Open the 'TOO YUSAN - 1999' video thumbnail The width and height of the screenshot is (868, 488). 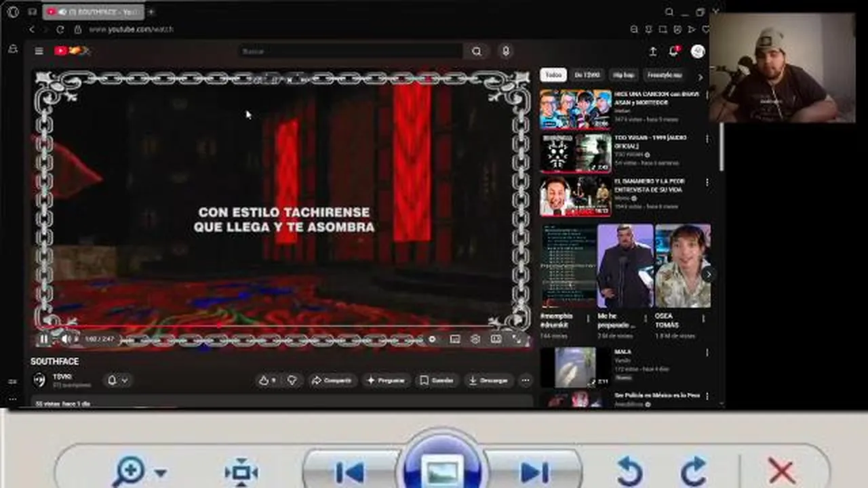[575, 152]
